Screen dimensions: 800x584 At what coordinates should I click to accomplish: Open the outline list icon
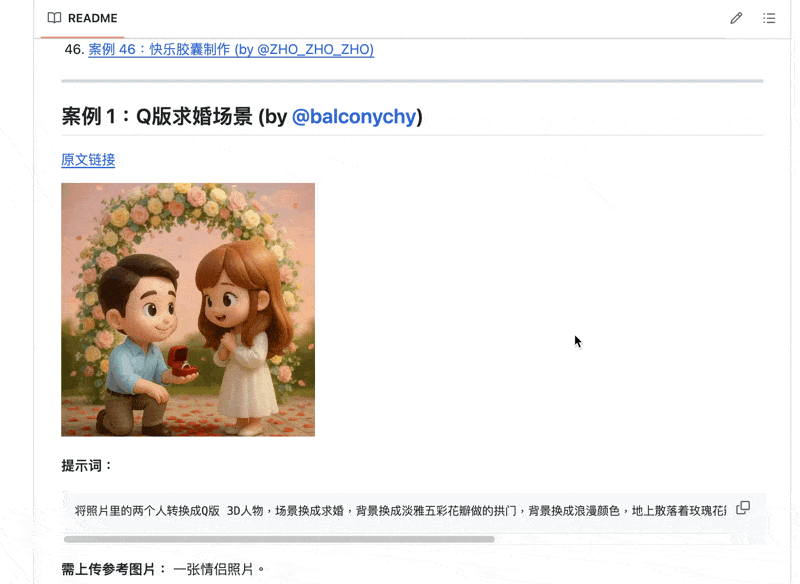coord(769,18)
